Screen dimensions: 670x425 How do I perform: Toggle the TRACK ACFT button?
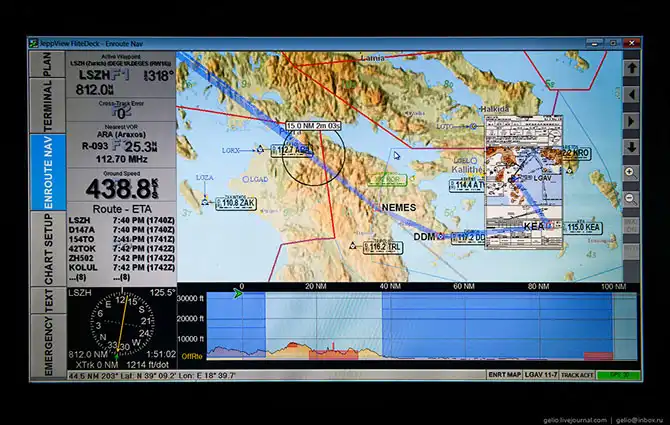pyautogui.click(x=576, y=375)
